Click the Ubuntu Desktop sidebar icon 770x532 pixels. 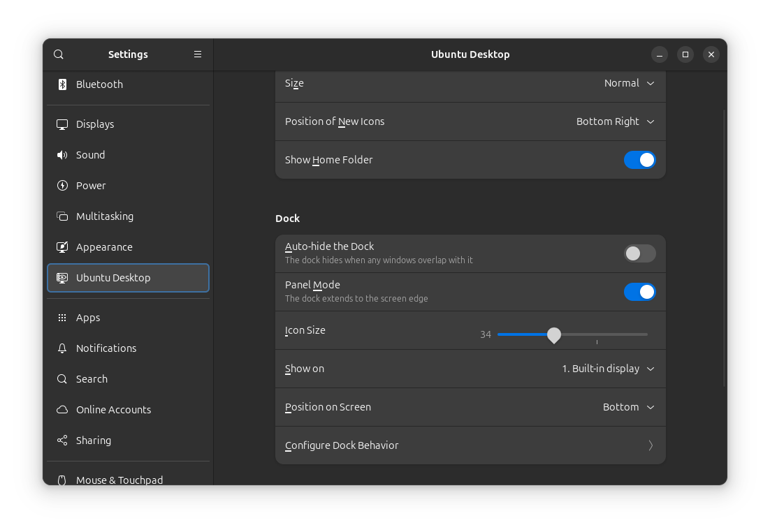click(x=62, y=278)
